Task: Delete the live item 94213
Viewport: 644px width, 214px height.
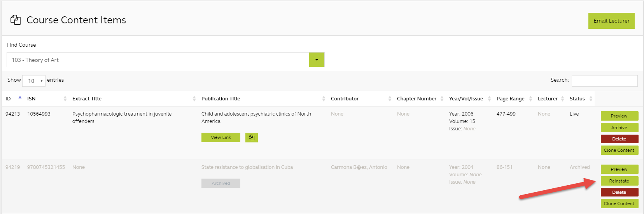Action: [619, 139]
